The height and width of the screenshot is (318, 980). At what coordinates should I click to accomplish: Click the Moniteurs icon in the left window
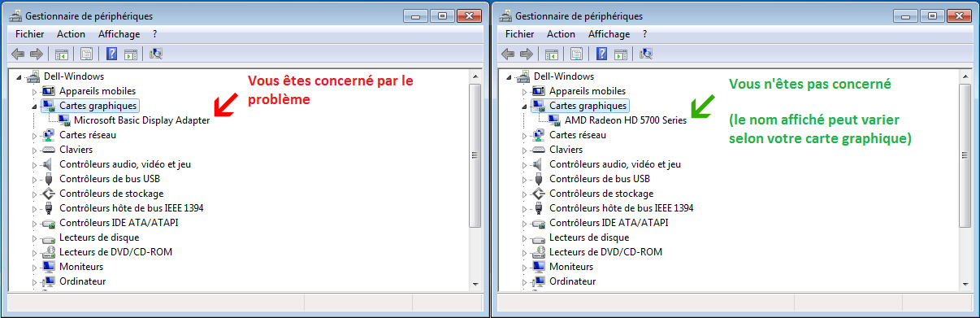(x=48, y=267)
